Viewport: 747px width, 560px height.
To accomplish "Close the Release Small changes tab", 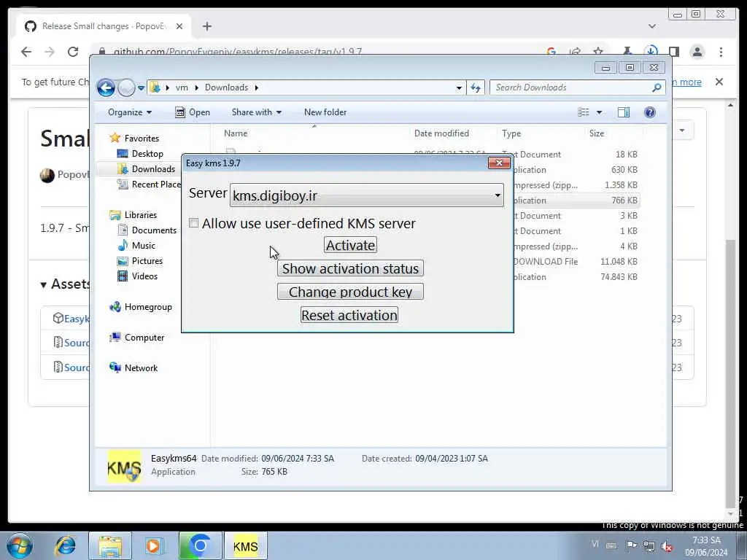I will click(x=179, y=26).
